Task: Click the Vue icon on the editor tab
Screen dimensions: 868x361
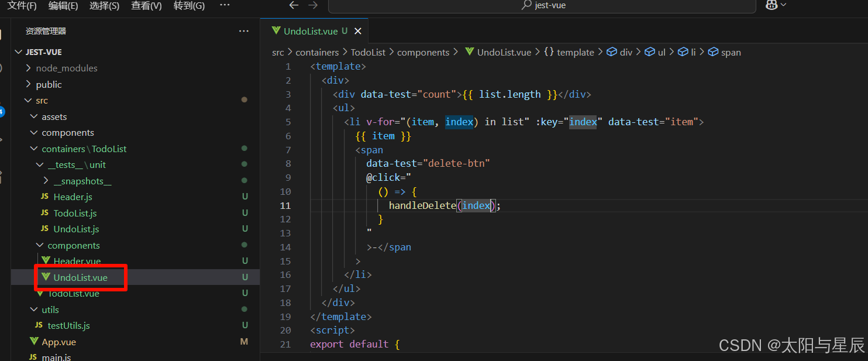Action: click(x=276, y=31)
